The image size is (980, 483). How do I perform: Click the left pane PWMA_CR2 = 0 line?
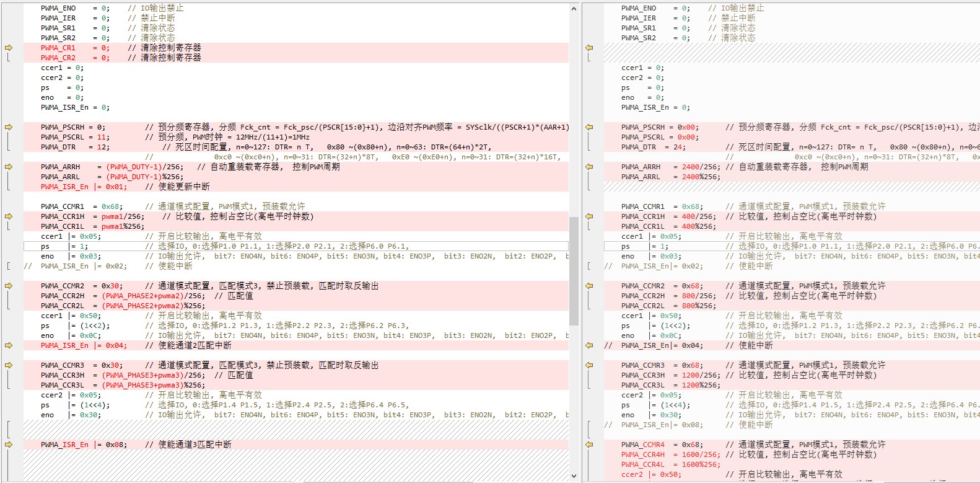pyautogui.click(x=296, y=58)
